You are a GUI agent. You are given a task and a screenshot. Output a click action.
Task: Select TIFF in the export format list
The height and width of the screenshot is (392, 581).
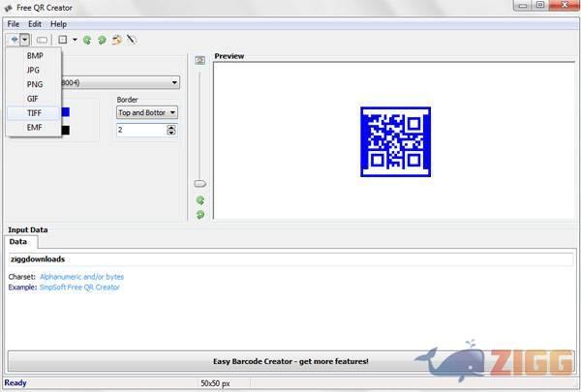[x=35, y=112]
